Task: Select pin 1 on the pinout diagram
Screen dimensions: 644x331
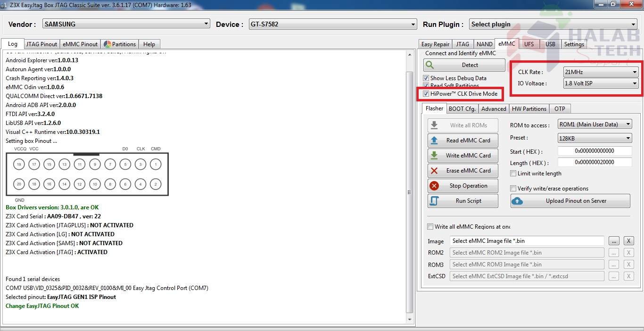Action: 156,165
